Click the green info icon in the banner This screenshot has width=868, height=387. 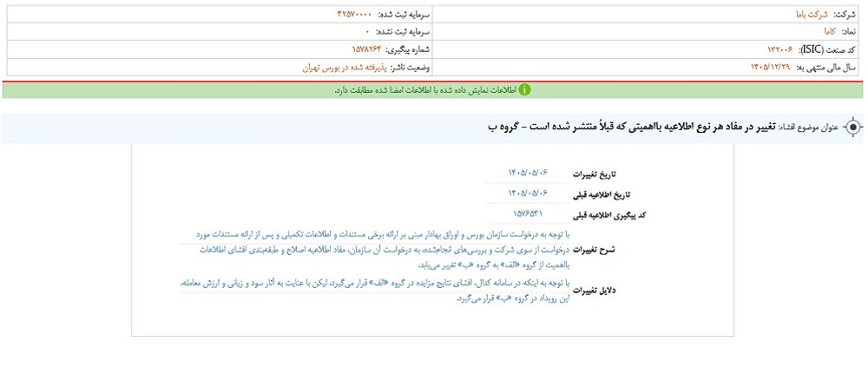pos(524,90)
